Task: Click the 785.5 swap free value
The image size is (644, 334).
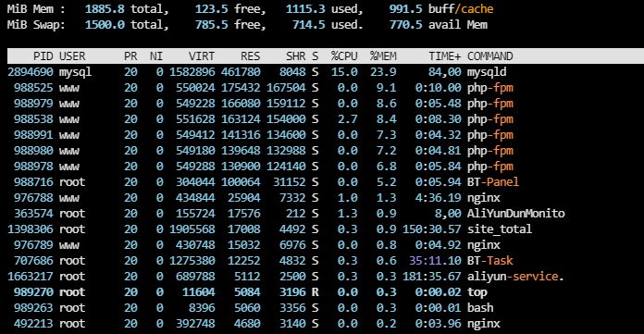Action: 211,25
